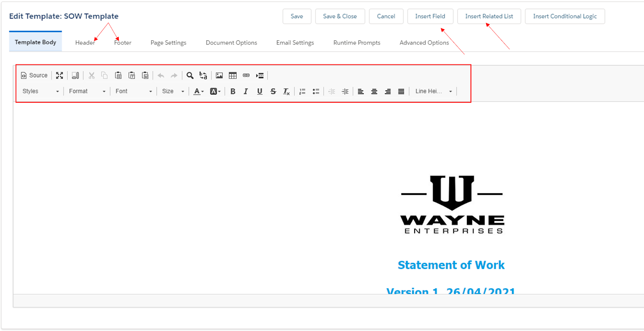Toggle Italic formatting
Screen dimensions: 644x331
click(x=246, y=91)
